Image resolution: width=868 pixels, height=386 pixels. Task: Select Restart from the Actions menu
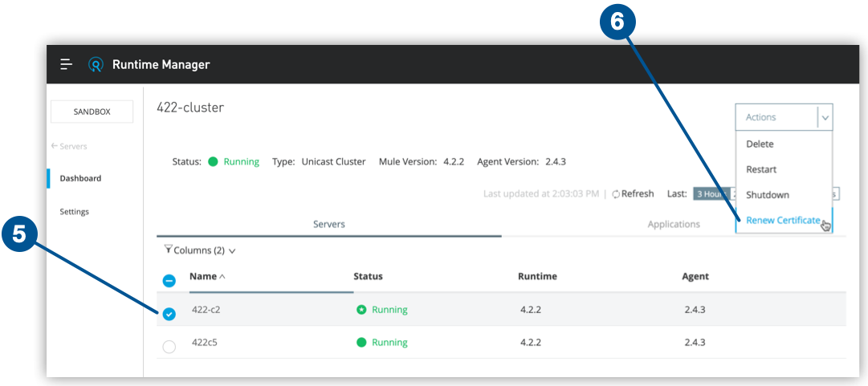point(760,169)
